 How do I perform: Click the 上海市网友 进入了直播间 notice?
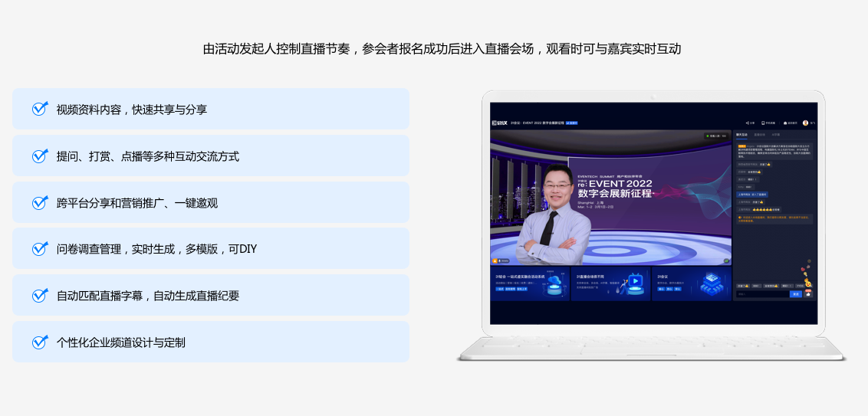click(x=752, y=195)
